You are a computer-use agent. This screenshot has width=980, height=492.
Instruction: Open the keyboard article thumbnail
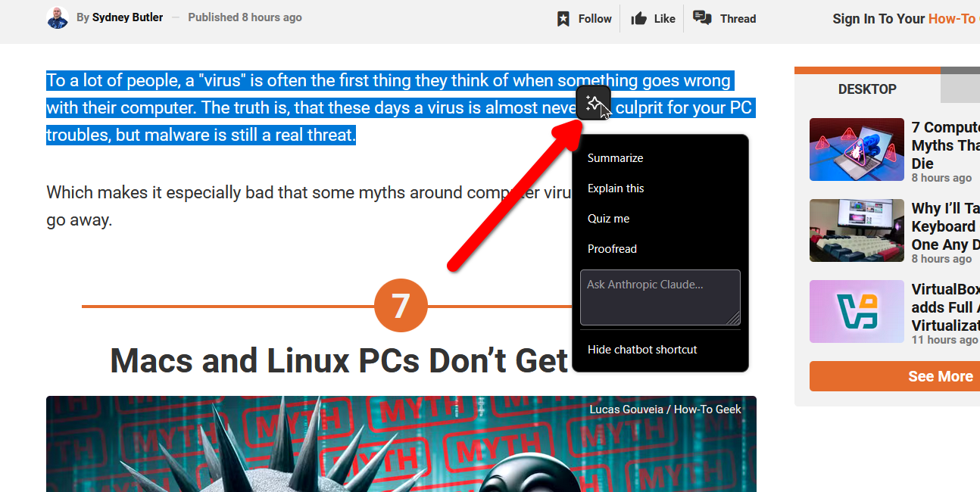(857, 230)
